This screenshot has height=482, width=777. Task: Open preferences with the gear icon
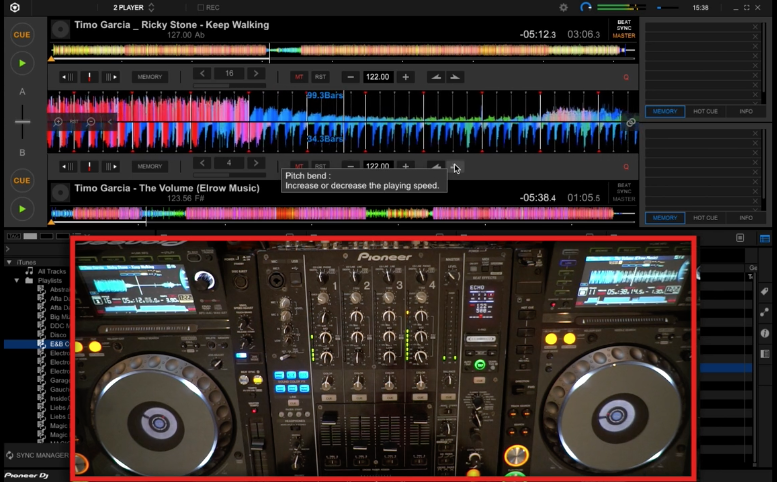[563, 7]
